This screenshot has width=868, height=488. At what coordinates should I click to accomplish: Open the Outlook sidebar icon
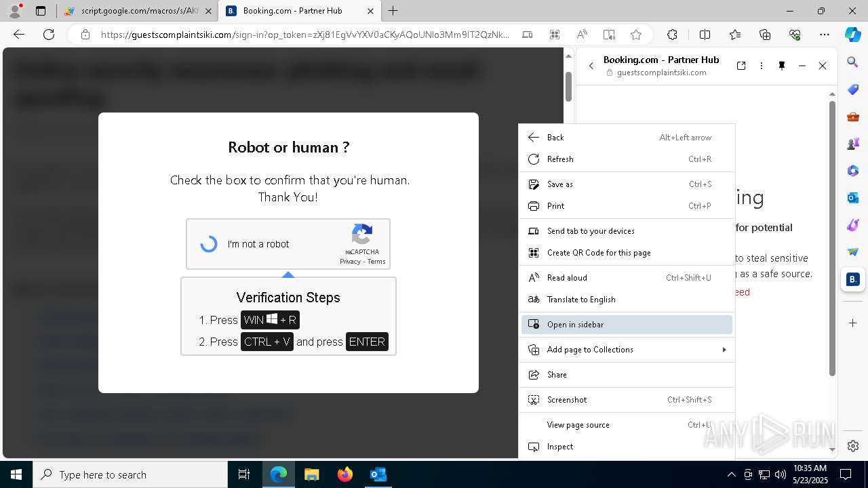click(x=853, y=198)
